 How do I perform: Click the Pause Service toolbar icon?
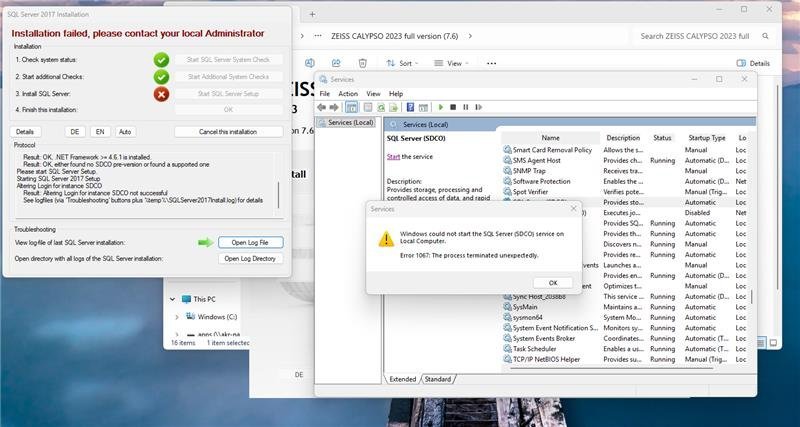click(x=465, y=107)
